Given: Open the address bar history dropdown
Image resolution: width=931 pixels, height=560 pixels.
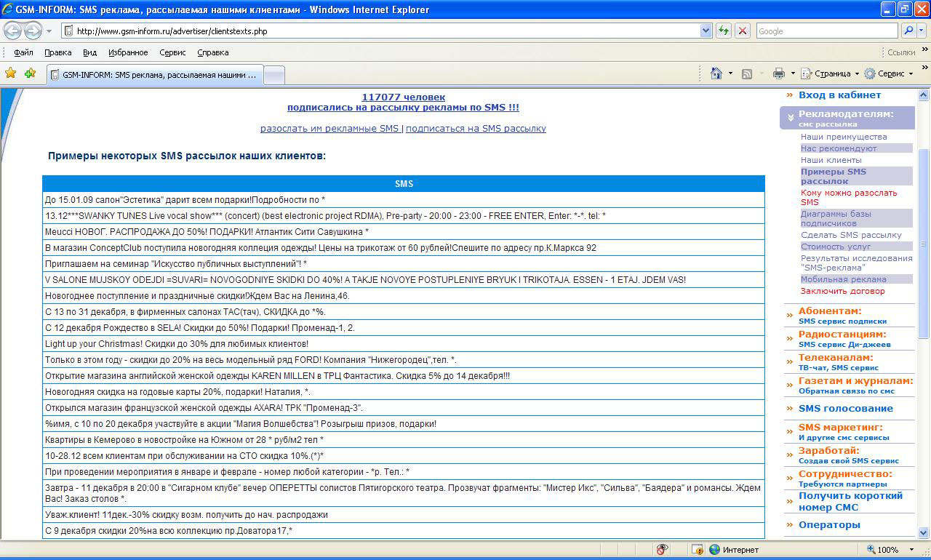Looking at the screenshot, I should click(706, 31).
